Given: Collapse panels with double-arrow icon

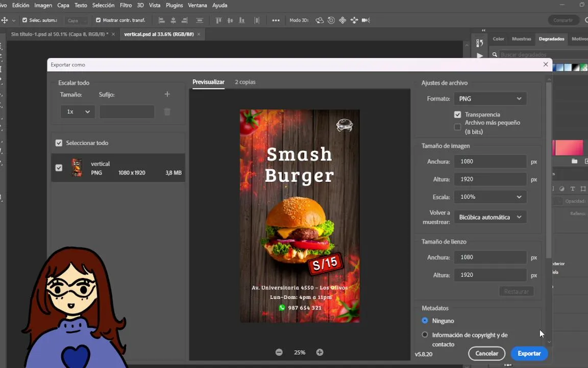Looking at the screenshot, I should click(x=484, y=31).
